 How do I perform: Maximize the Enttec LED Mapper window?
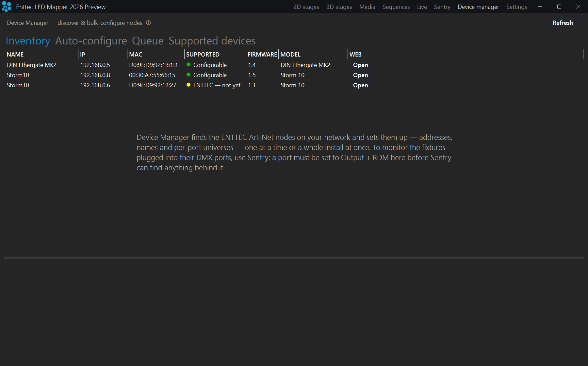(559, 7)
